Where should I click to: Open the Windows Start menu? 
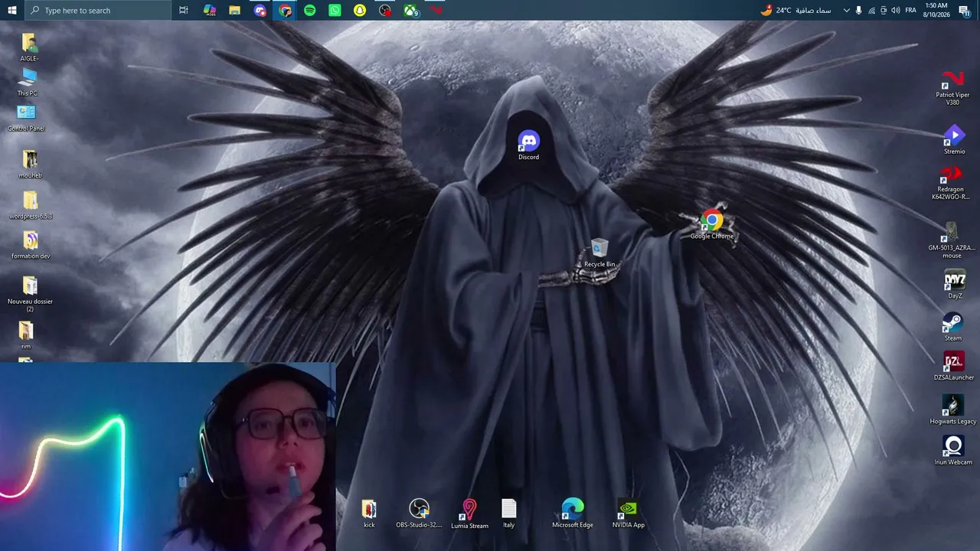coord(11,10)
